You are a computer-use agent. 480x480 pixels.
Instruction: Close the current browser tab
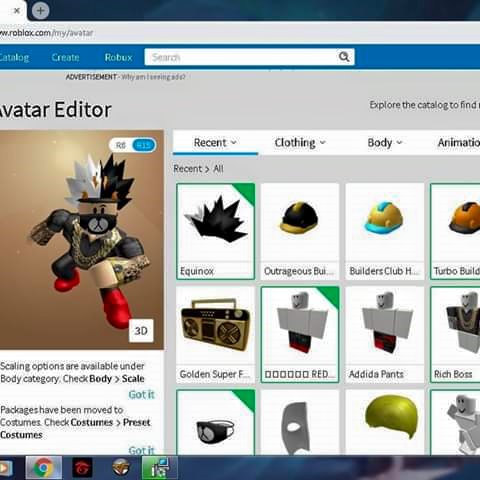[17, 11]
